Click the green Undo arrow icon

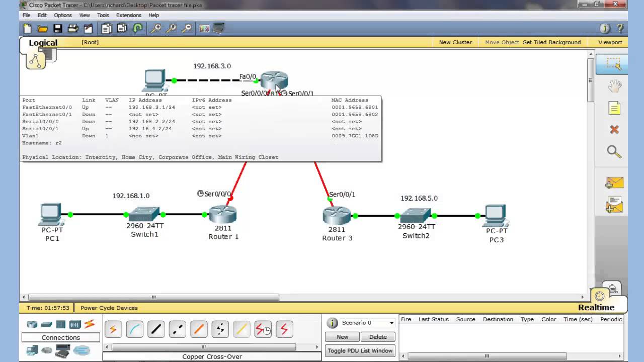(x=137, y=29)
